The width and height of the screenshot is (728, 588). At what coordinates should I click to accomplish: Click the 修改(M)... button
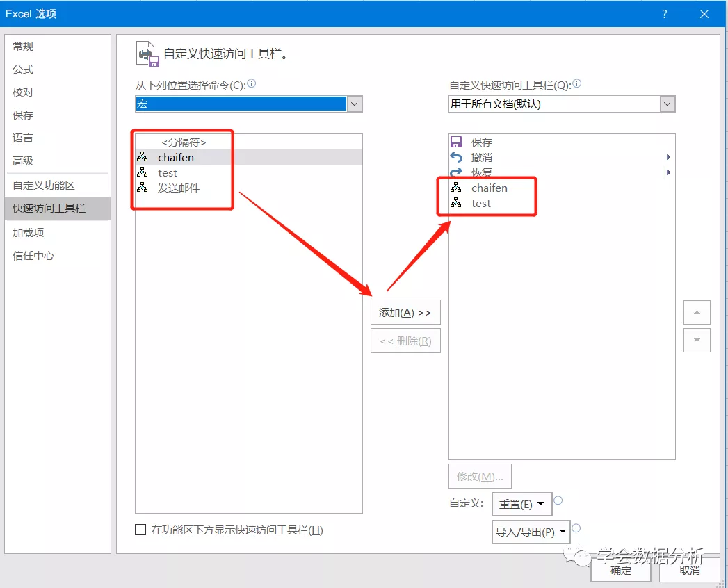[x=480, y=476]
